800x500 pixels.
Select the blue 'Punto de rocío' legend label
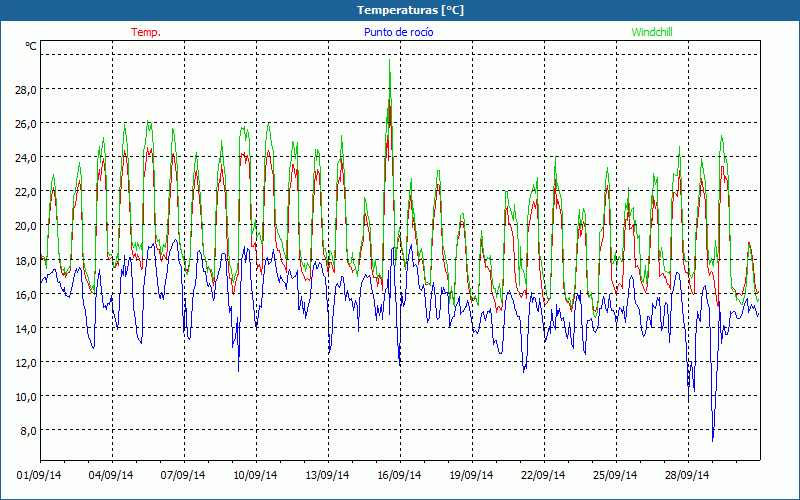point(398,32)
